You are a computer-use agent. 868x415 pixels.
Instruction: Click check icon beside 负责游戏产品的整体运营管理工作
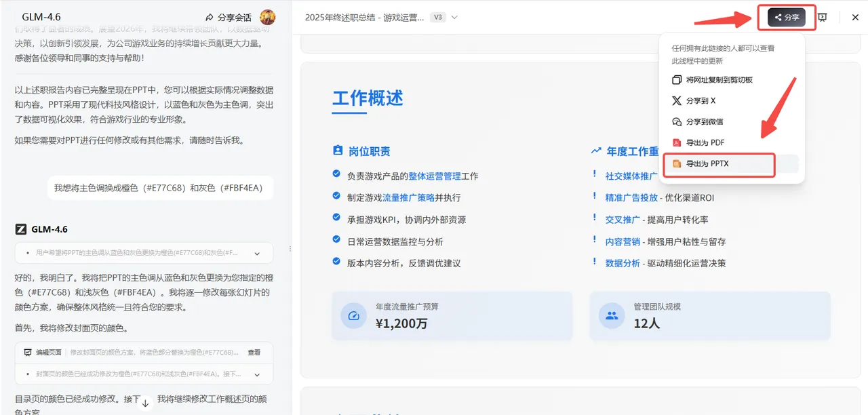pyautogui.click(x=336, y=174)
